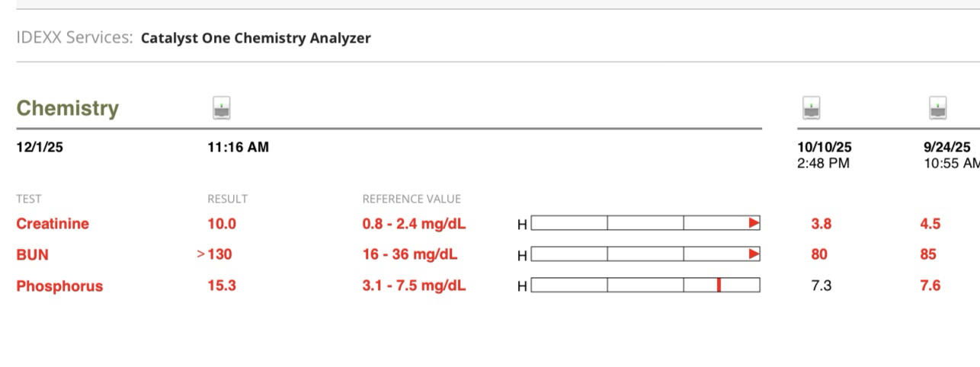The image size is (980, 367).
Task: Click the red marker on Phosphorus range bar
Action: pos(719,285)
